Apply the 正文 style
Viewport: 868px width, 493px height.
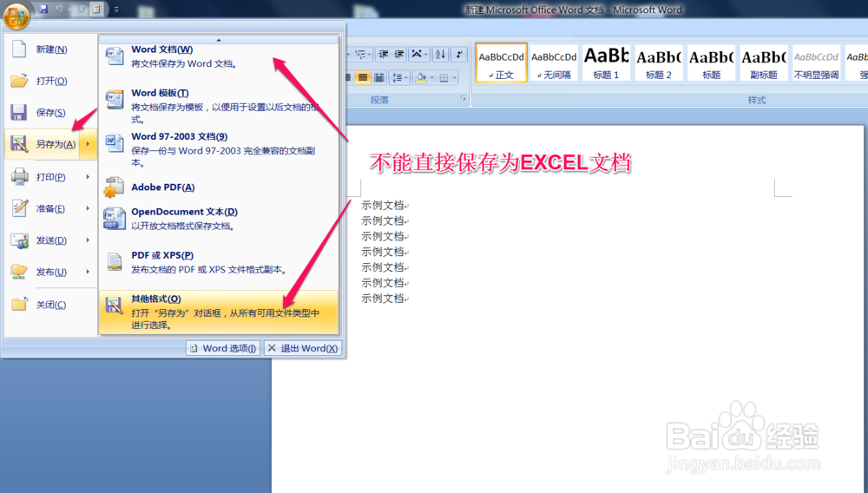(x=501, y=63)
